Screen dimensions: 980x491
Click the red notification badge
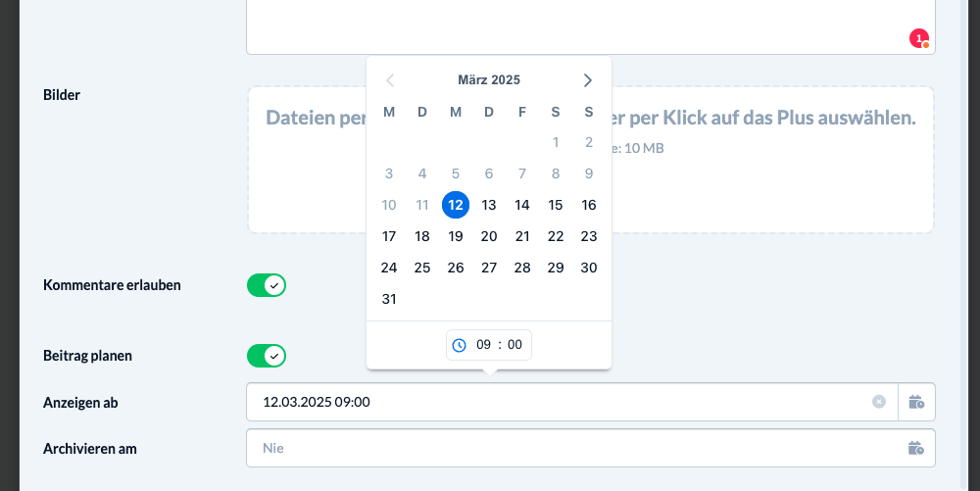click(x=919, y=39)
